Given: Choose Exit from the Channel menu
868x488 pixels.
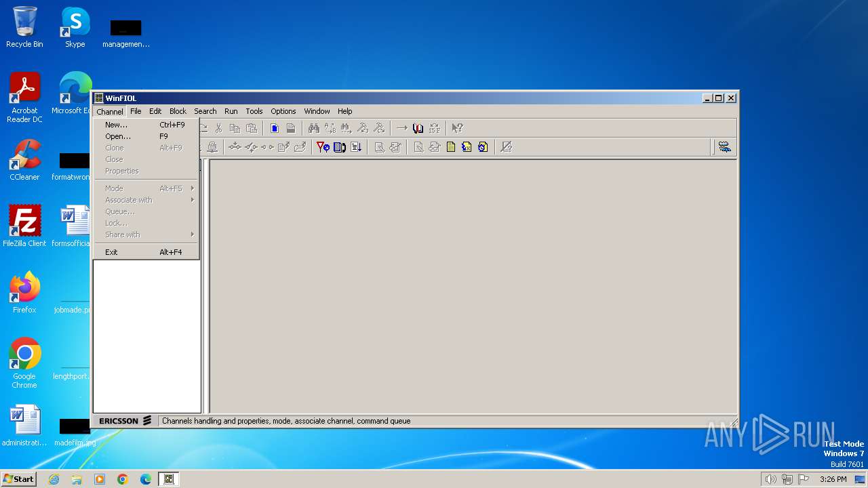Looking at the screenshot, I should pos(146,252).
